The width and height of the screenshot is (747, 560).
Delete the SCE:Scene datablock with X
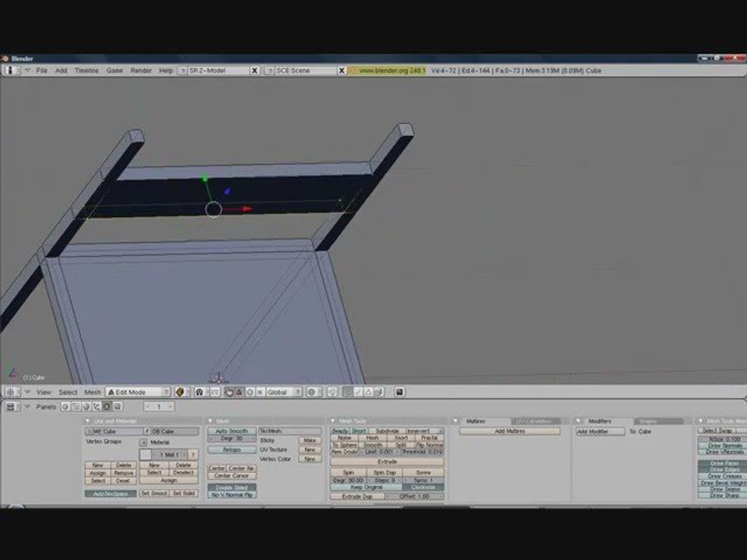(341, 71)
